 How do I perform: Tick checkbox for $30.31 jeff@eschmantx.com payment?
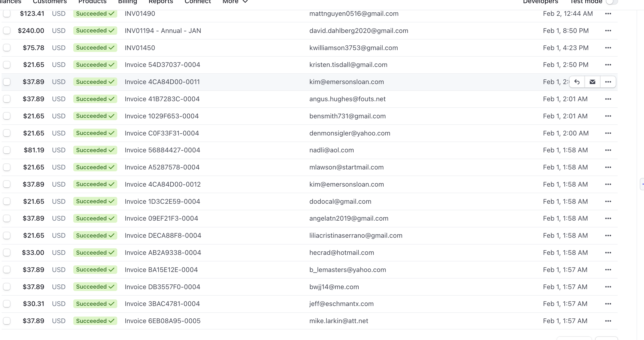click(x=7, y=304)
